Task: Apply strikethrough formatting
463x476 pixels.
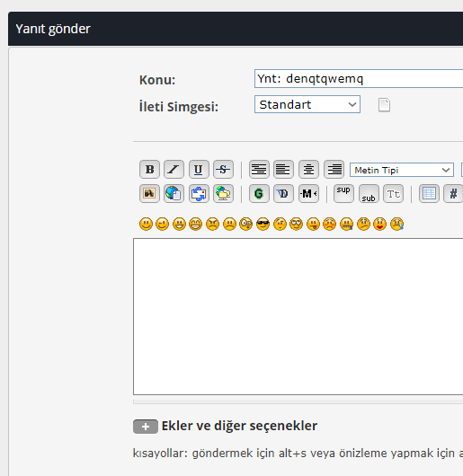Action: tap(223, 169)
